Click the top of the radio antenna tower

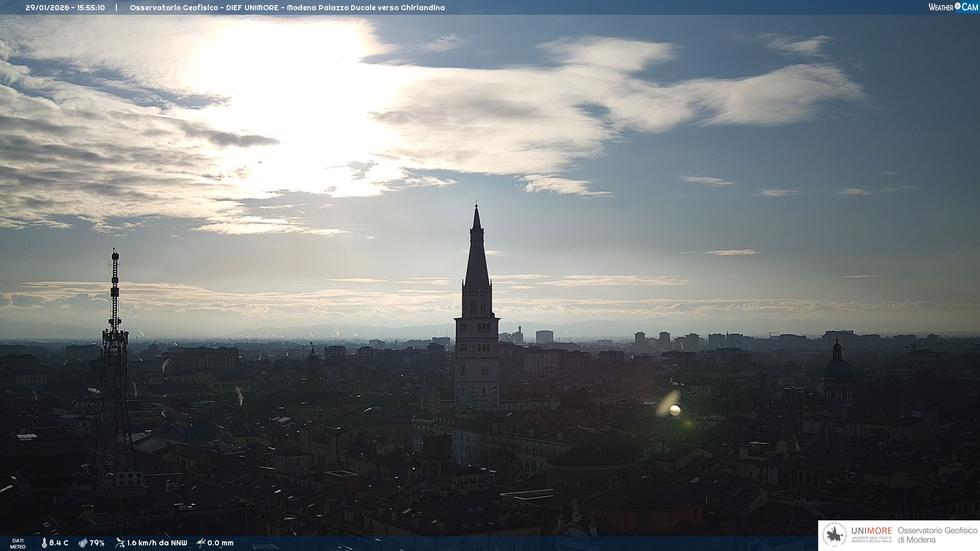(x=115, y=252)
